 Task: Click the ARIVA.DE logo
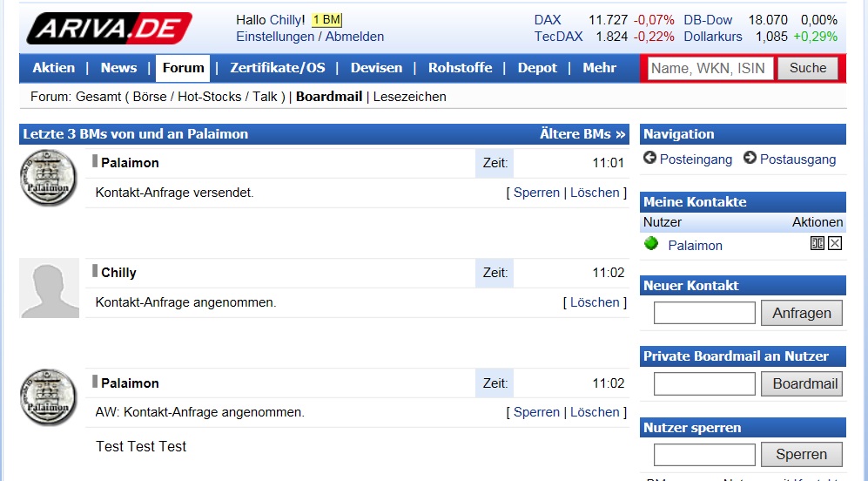(x=109, y=28)
